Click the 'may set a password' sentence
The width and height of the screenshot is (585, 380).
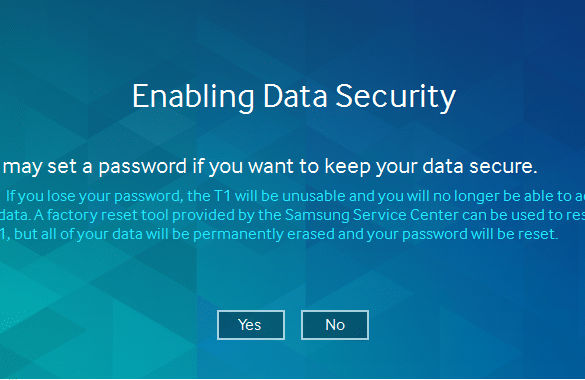270,166
